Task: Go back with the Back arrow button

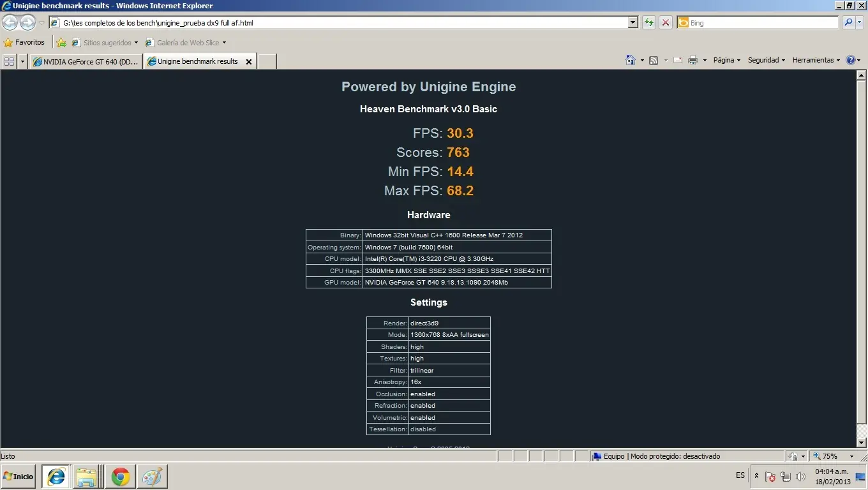Action: [10, 23]
